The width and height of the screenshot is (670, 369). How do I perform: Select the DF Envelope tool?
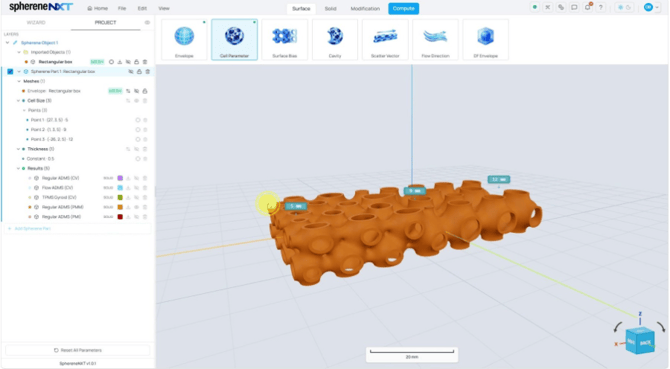point(485,39)
